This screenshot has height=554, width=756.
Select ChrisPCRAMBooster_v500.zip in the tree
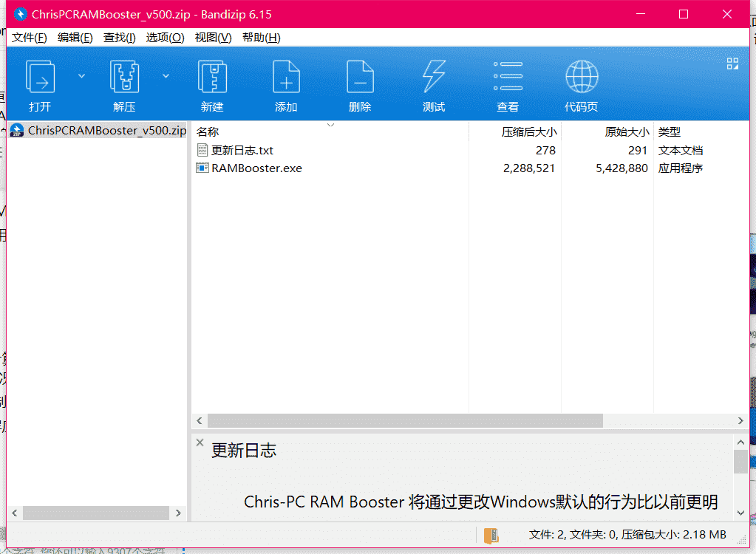coord(98,131)
